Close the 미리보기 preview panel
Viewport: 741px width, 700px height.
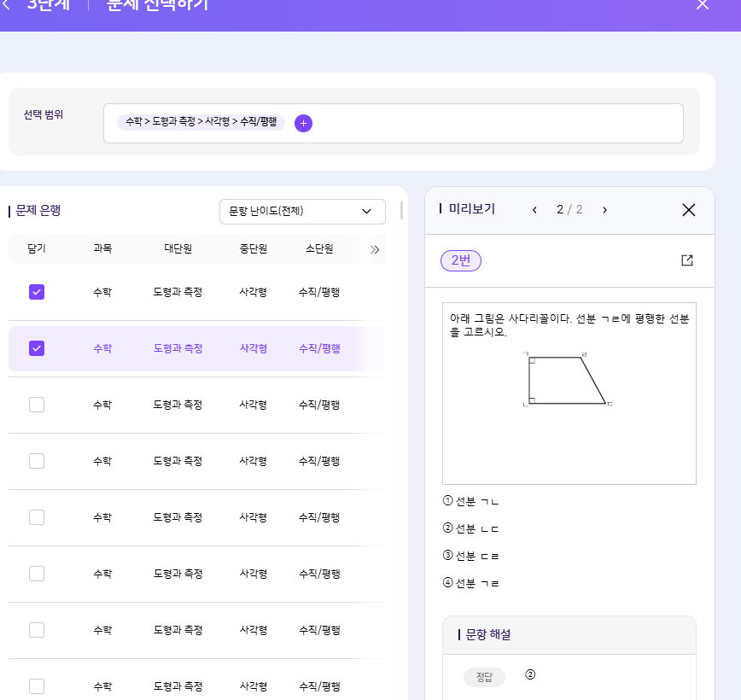coord(688,210)
